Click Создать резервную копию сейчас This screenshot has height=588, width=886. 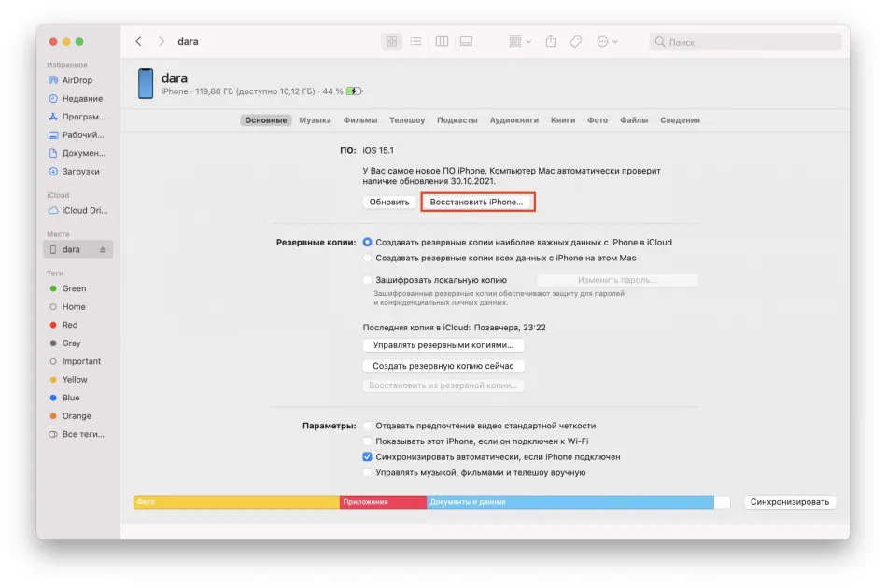point(443,366)
